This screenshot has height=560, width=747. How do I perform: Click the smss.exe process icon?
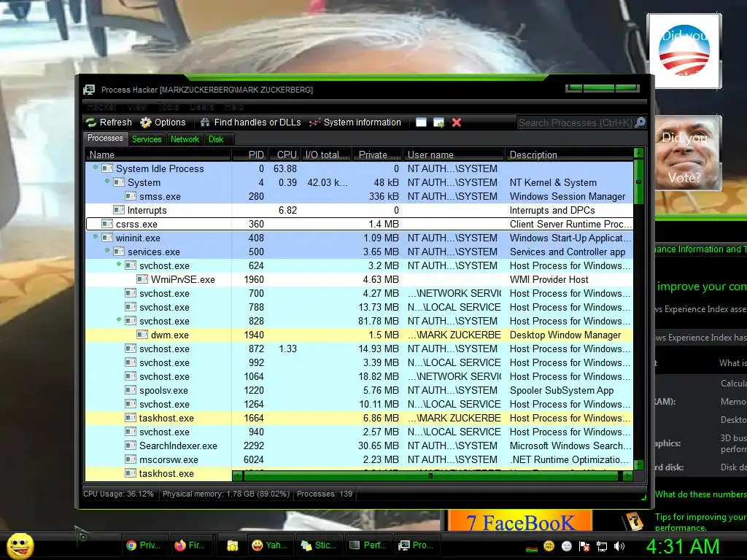click(131, 196)
